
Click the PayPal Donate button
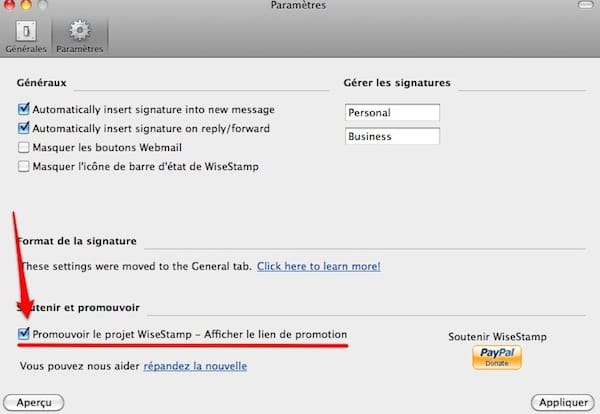pyautogui.click(x=497, y=357)
